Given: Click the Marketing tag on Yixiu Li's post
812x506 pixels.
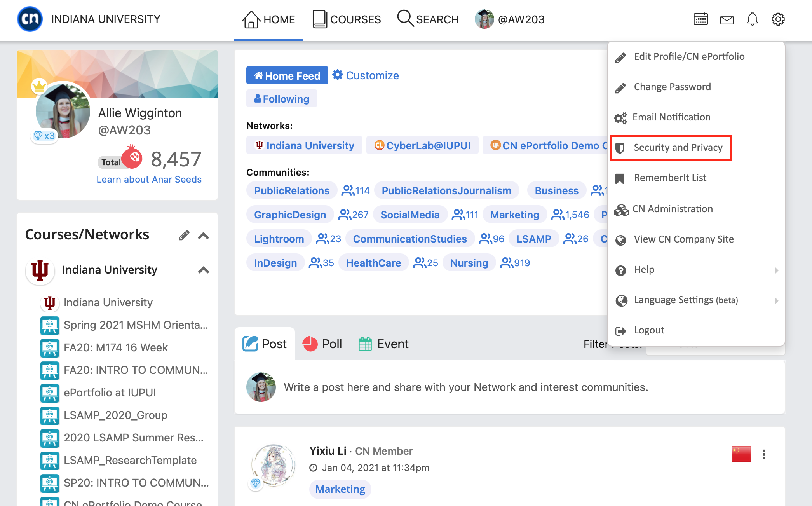Looking at the screenshot, I should click(x=340, y=489).
